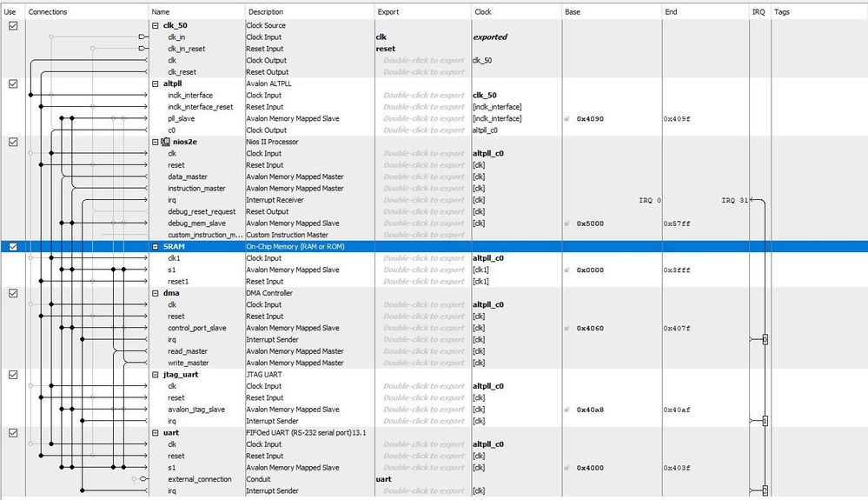868x500 pixels.
Task: Click the lock icon beside base 0x4090
Action: click(567, 118)
